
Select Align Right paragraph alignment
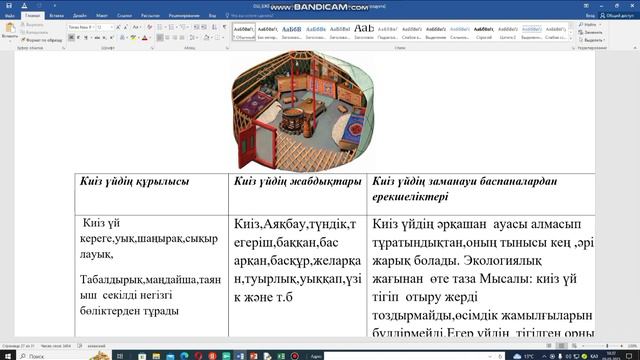(175, 38)
